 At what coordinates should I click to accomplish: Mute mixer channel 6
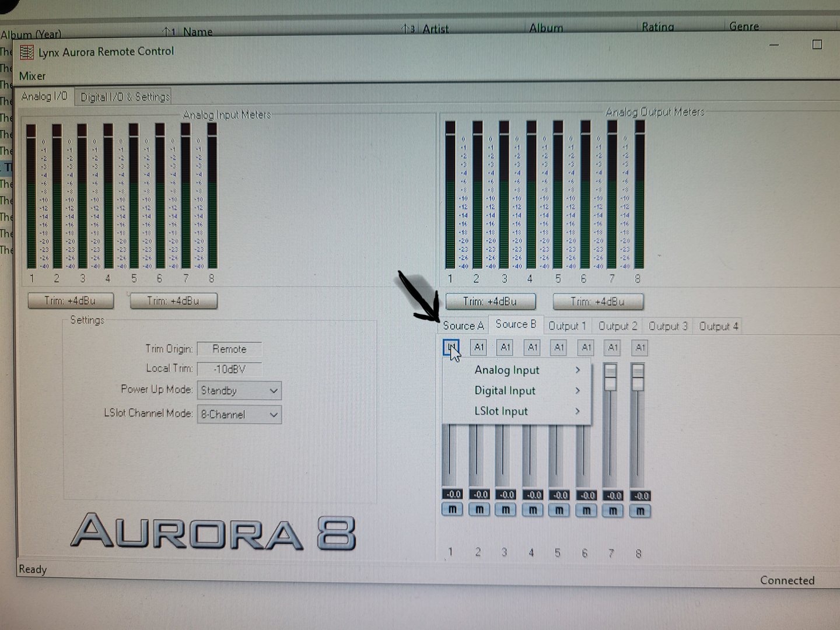click(x=586, y=510)
